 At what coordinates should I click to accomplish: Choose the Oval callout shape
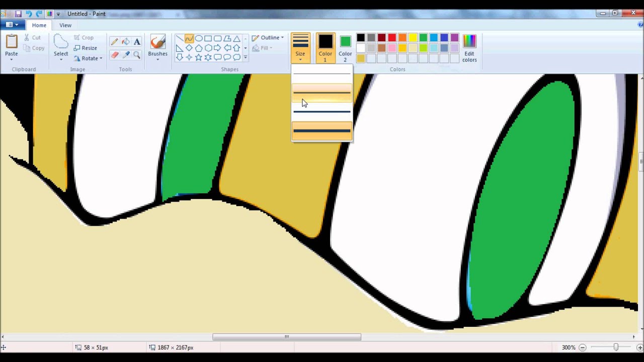[x=227, y=57]
